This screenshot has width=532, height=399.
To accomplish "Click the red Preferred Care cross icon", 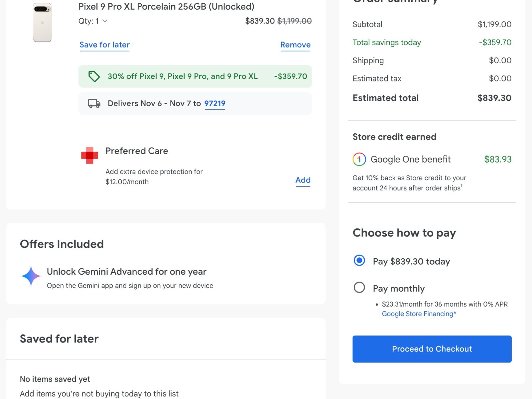I will pos(90,155).
